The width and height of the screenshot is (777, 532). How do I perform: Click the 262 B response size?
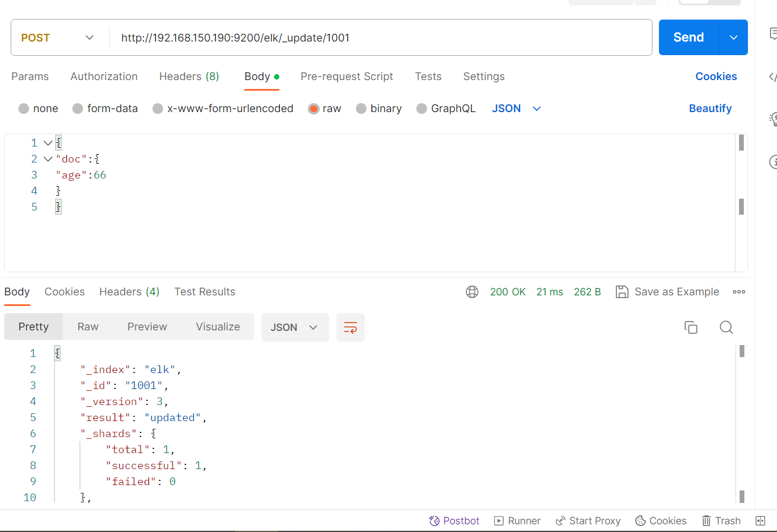[x=587, y=292]
